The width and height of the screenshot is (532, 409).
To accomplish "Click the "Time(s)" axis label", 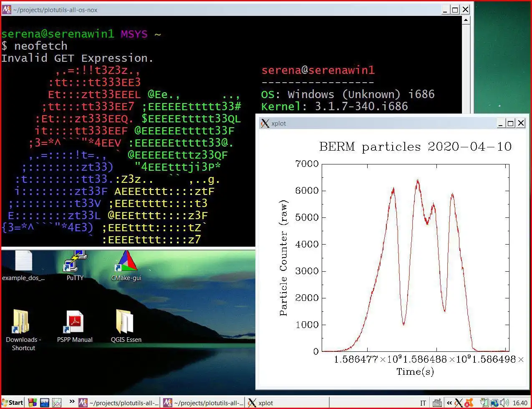I will [415, 371].
